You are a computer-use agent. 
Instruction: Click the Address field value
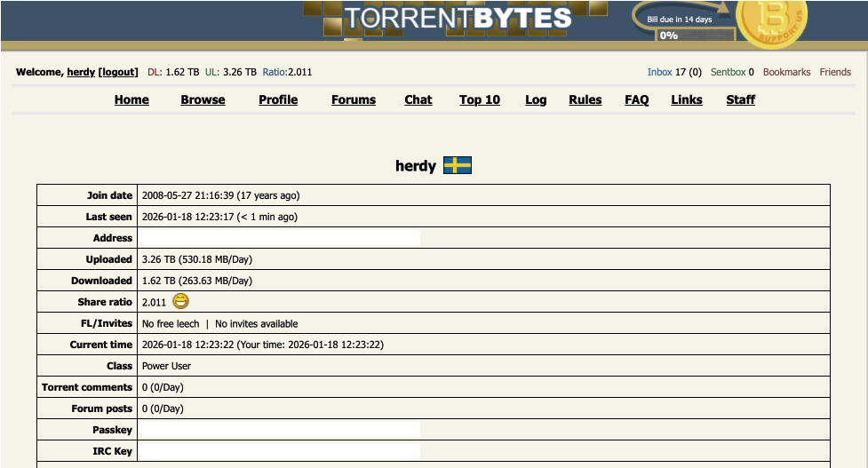[x=279, y=238]
